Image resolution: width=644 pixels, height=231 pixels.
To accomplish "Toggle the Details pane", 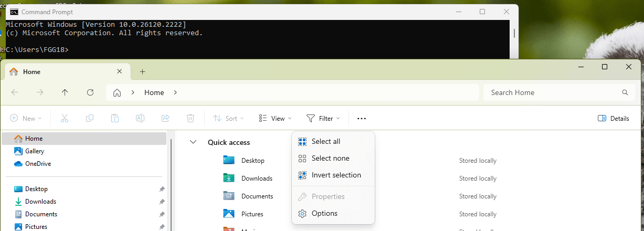I will (x=614, y=119).
